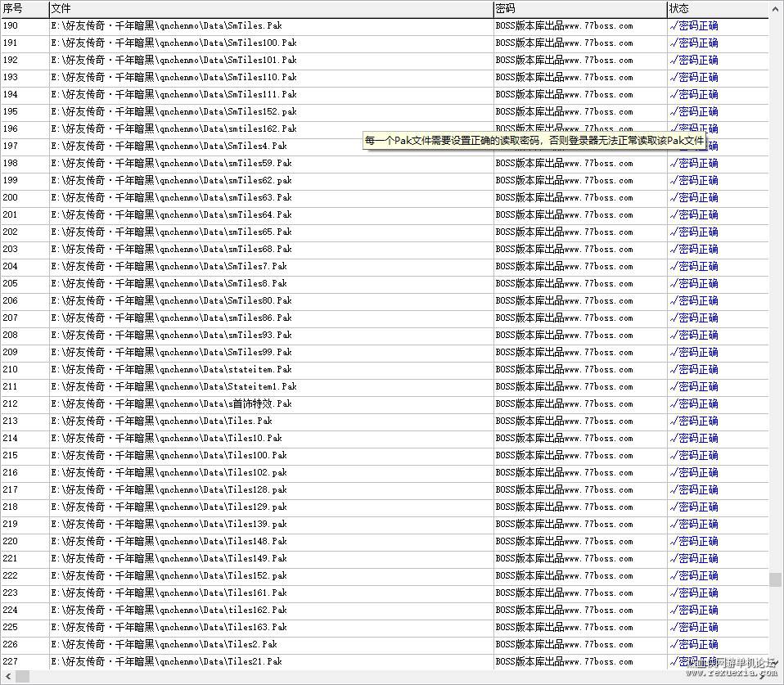This screenshot has width=784, height=685.
Task: Click the 序号 column header
Action: click(x=25, y=8)
